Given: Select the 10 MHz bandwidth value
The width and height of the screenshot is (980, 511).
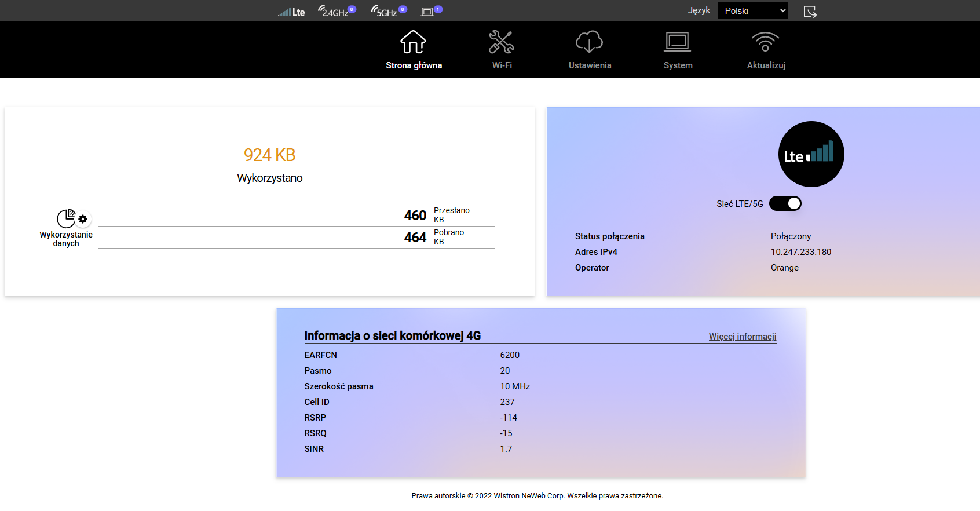Looking at the screenshot, I should [515, 386].
